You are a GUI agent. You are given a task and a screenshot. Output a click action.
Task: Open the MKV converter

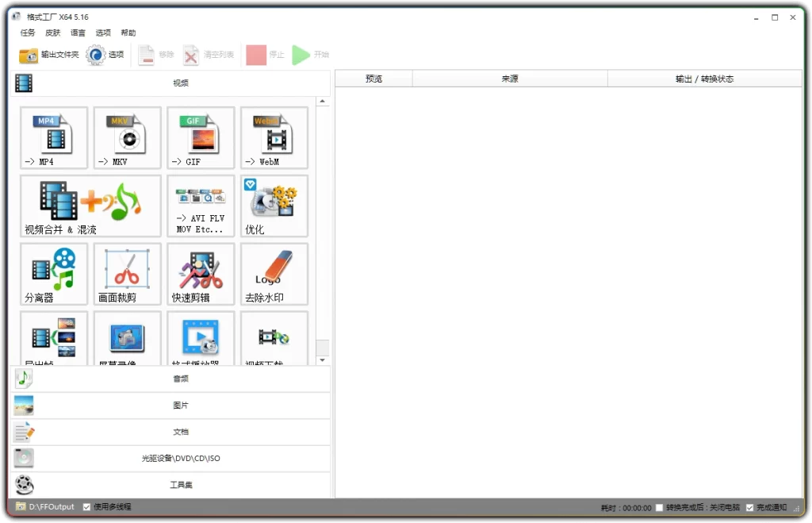click(126, 138)
